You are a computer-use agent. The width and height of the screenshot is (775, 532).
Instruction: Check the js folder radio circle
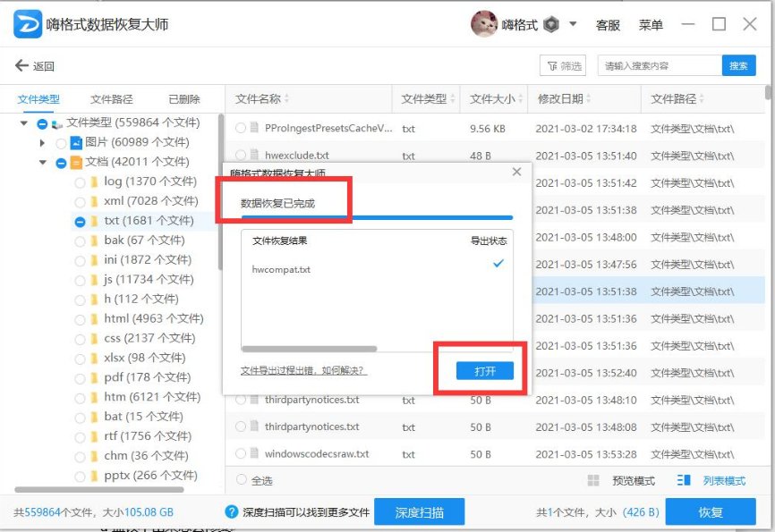[x=80, y=281]
